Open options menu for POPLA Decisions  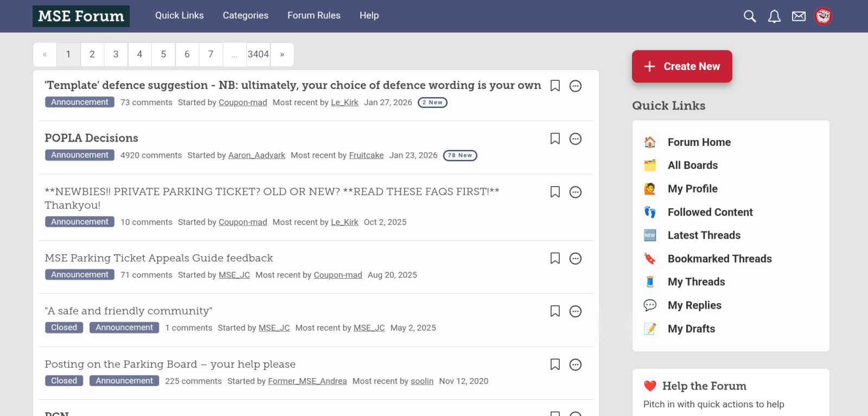[576, 139]
